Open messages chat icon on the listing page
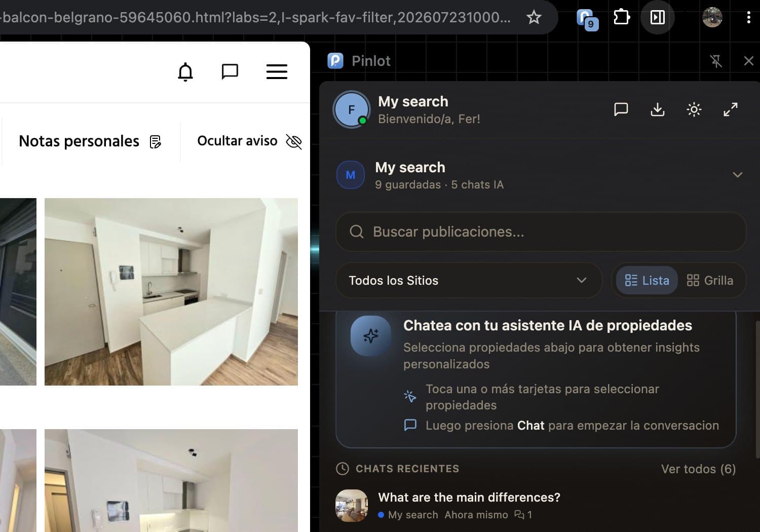 click(230, 71)
